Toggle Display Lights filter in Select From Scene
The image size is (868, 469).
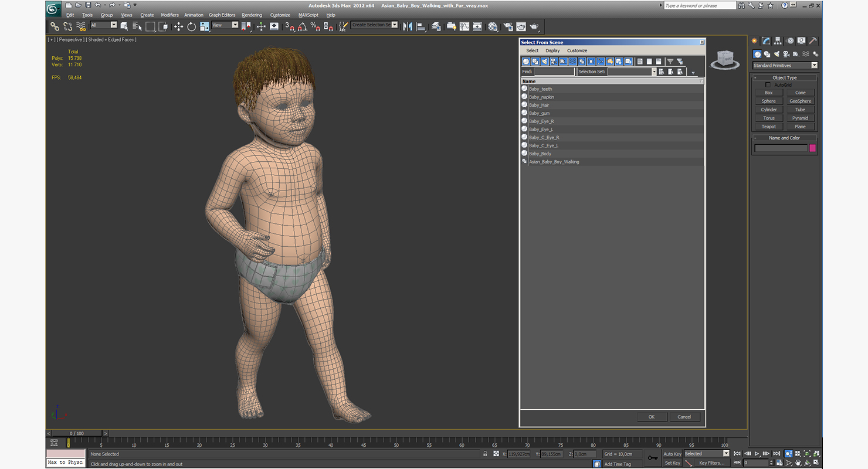pos(545,62)
